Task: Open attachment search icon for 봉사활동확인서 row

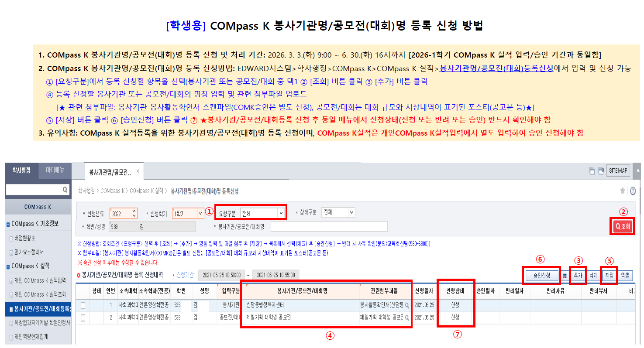Action: coord(407,305)
